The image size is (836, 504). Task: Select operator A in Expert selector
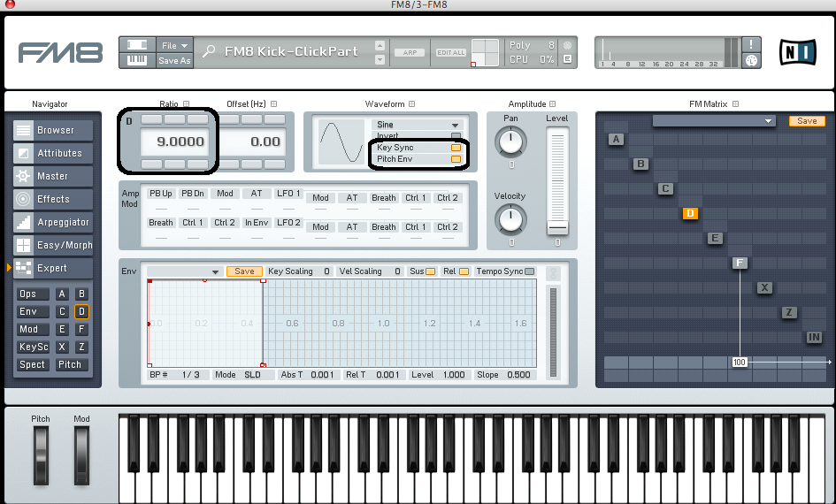[x=62, y=294]
